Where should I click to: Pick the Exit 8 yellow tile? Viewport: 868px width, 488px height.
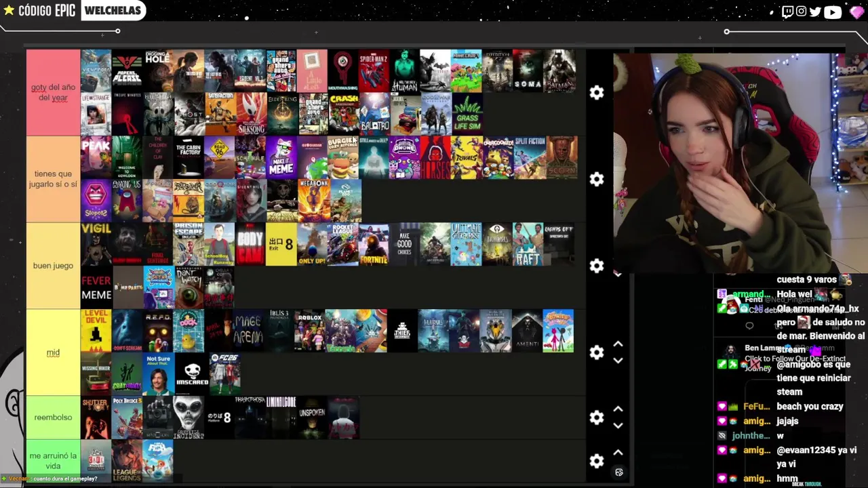[281, 244]
